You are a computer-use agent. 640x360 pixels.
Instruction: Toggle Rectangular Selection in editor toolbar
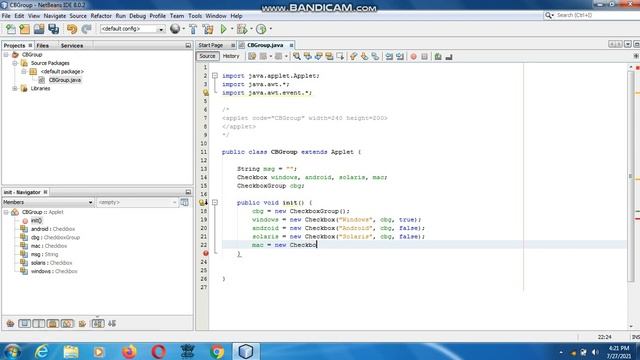[x=340, y=56]
